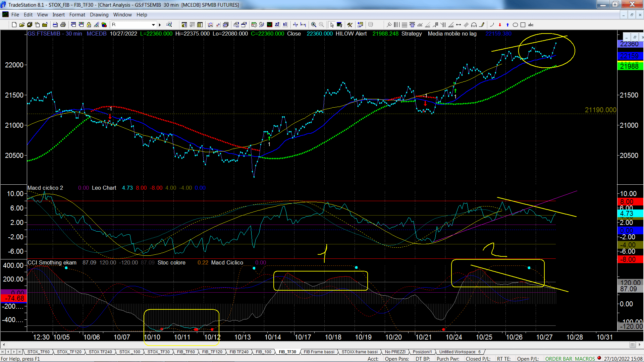Click the chart horizontal scrollbar right arrow
The width and height of the screenshot is (644, 362).
click(640, 345)
